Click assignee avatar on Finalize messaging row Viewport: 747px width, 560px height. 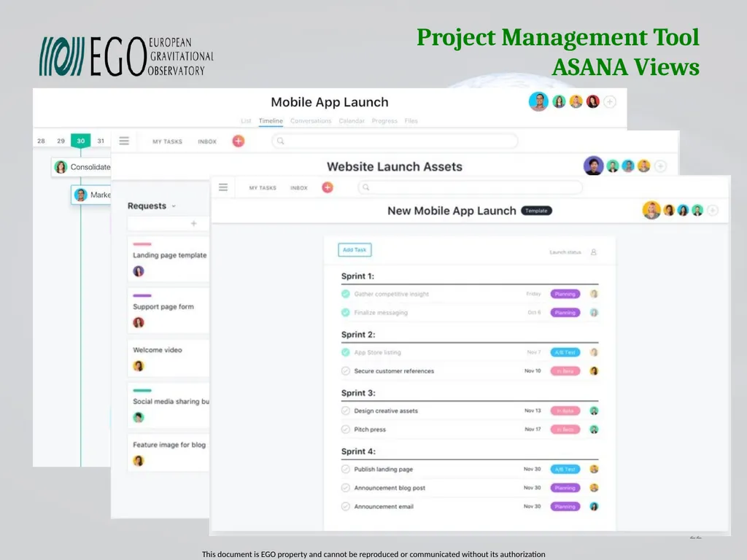(x=594, y=312)
